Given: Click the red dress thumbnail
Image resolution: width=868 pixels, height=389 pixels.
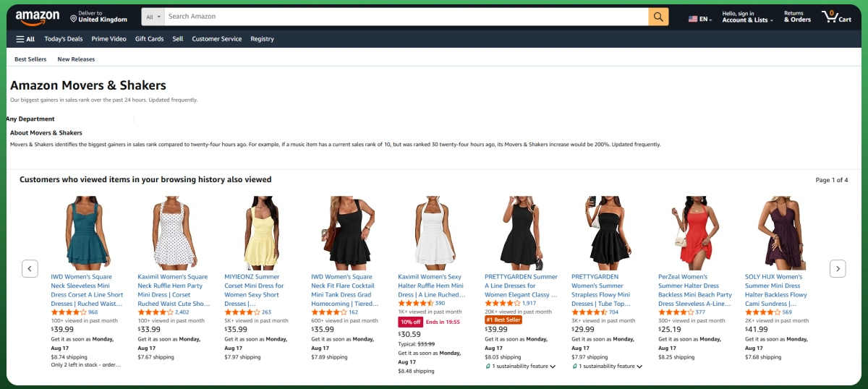Looking at the screenshot, I should tap(694, 231).
